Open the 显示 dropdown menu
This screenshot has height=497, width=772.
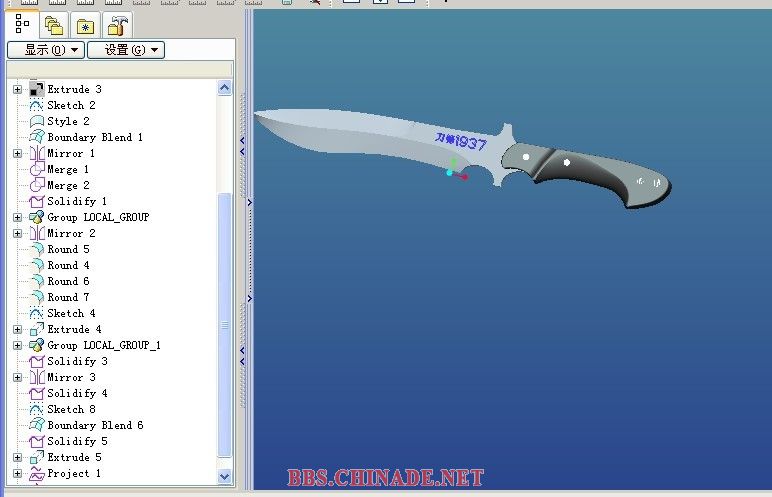coord(46,50)
